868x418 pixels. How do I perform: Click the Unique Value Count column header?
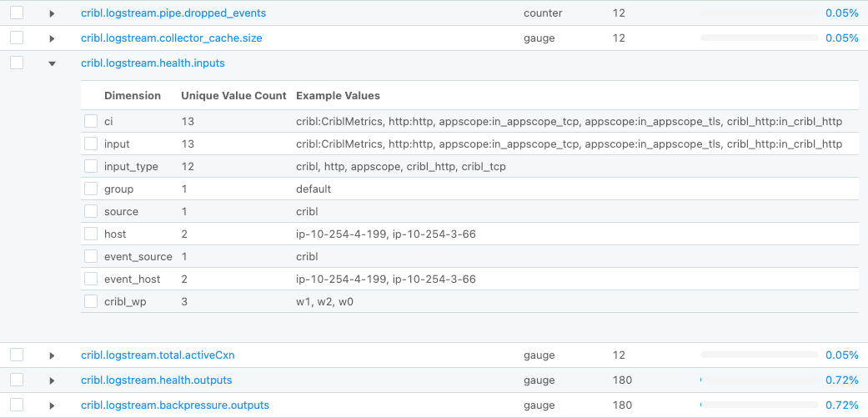233,95
